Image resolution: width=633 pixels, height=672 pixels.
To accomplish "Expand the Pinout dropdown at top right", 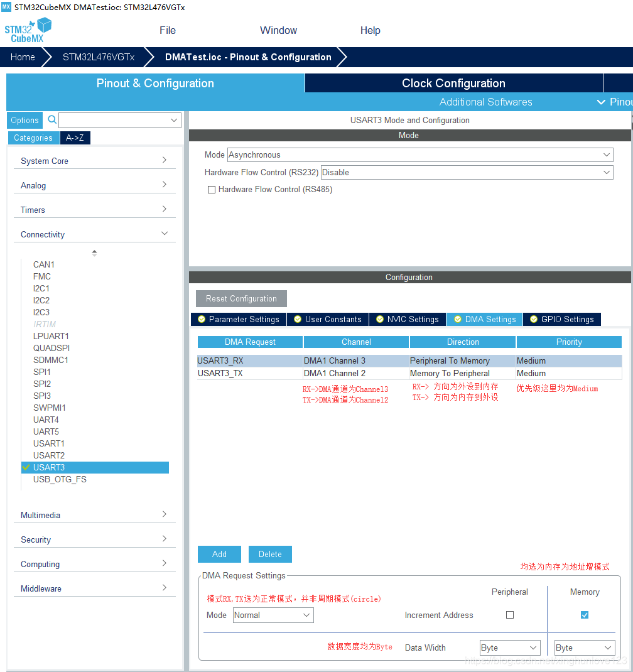I will coord(615,102).
